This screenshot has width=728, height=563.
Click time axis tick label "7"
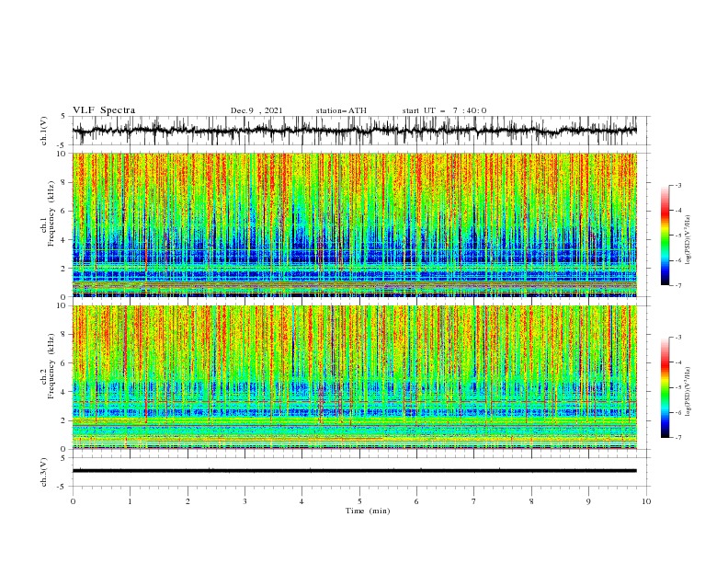point(474,501)
